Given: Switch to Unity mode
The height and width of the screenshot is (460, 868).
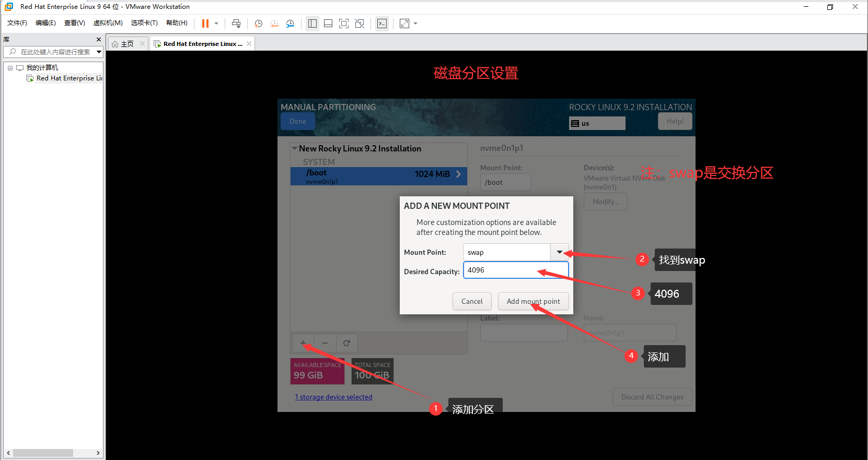Looking at the screenshot, I should click(360, 23).
